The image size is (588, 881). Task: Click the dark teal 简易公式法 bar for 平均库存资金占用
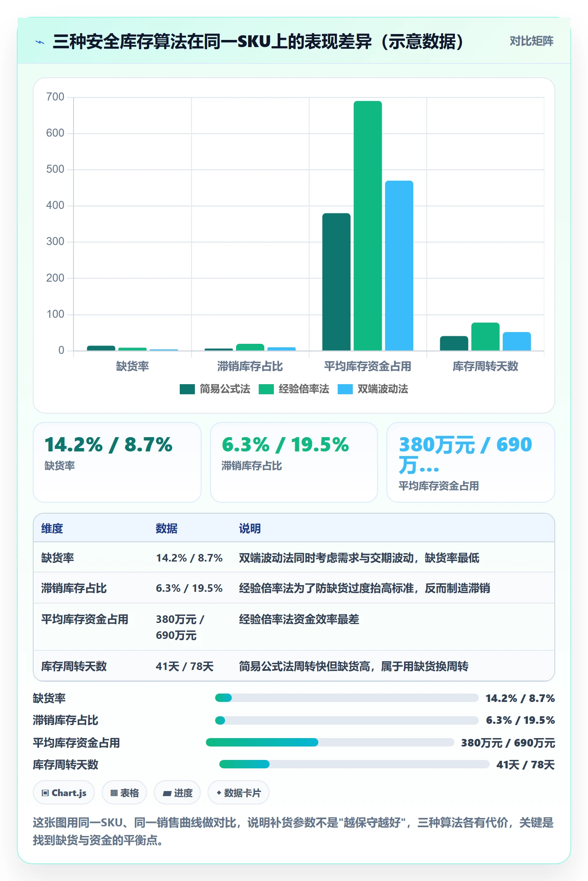pyautogui.click(x=336, y=282)
